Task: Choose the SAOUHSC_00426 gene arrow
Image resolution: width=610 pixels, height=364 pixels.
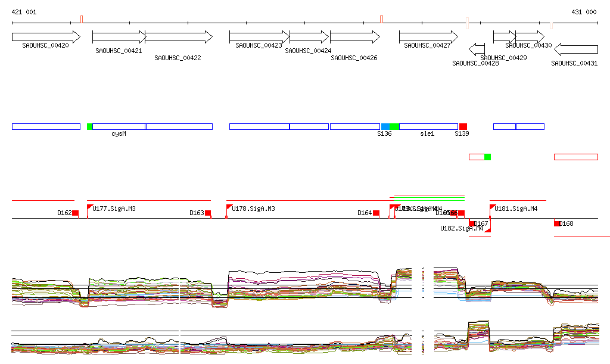Action: [x=355, y=38]
